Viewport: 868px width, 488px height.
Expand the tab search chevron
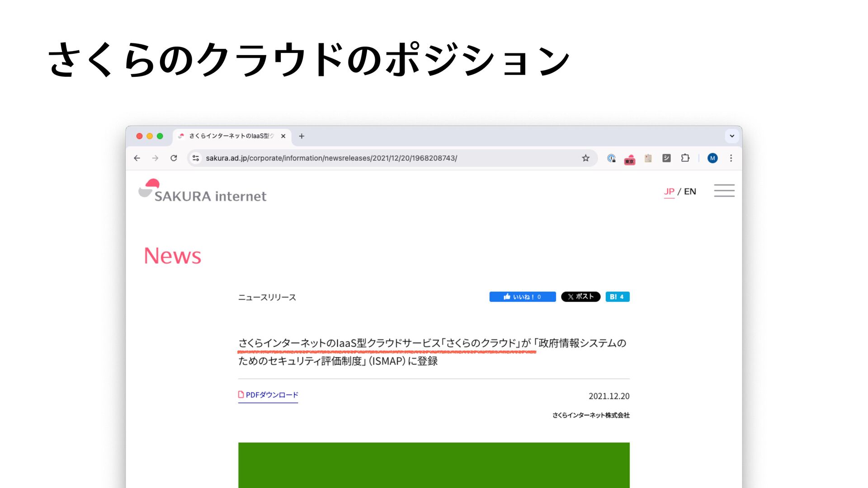coord(731,136)
